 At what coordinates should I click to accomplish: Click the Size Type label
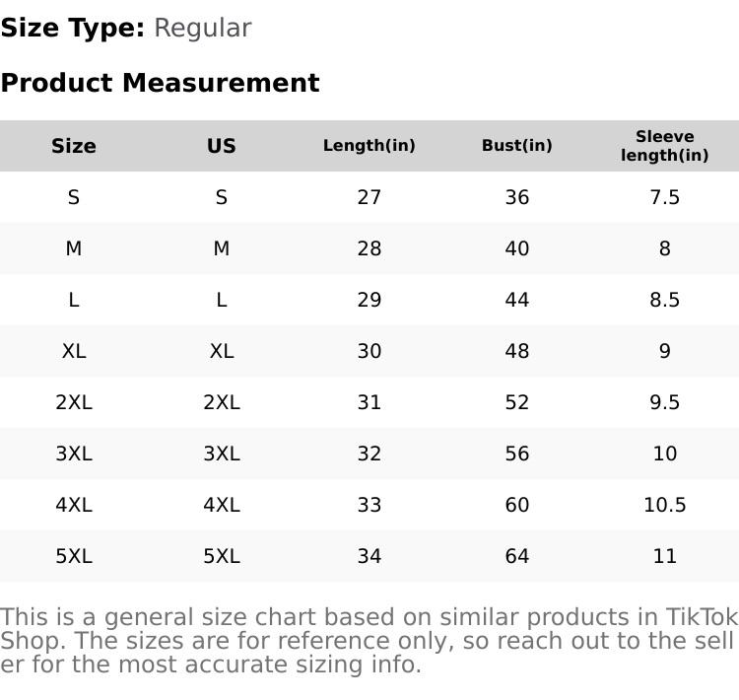pos(72,29)
